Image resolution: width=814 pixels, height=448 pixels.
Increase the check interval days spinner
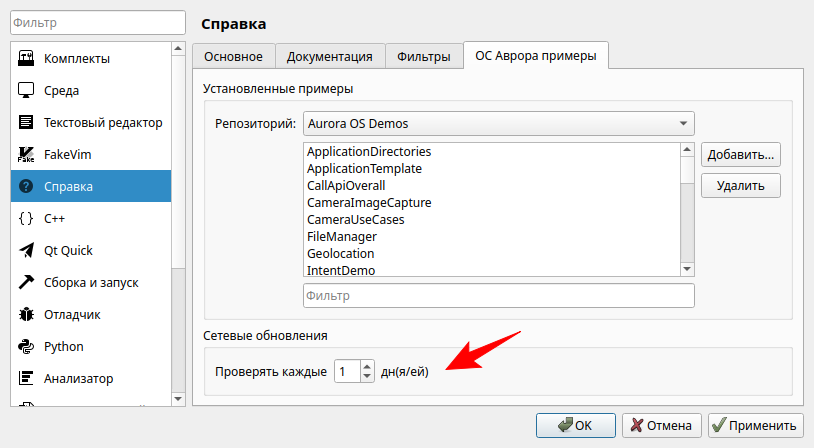click(367, 365)
